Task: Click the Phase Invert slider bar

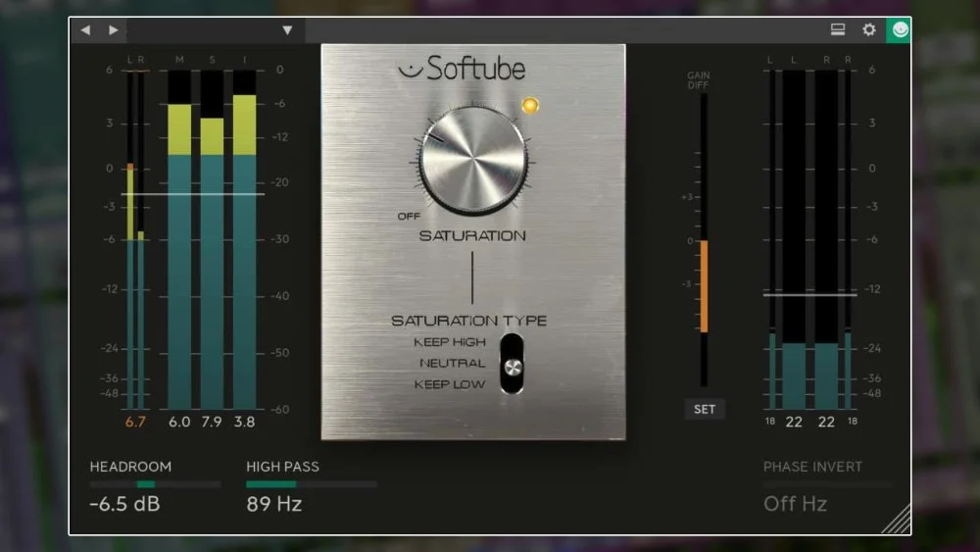Action: (x=828, y=484)
